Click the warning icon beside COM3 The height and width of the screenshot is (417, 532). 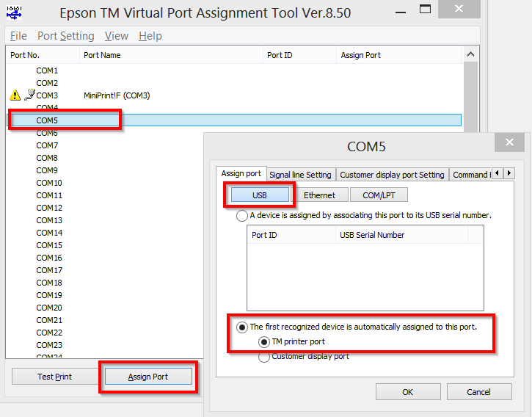(x=15, y=95)
